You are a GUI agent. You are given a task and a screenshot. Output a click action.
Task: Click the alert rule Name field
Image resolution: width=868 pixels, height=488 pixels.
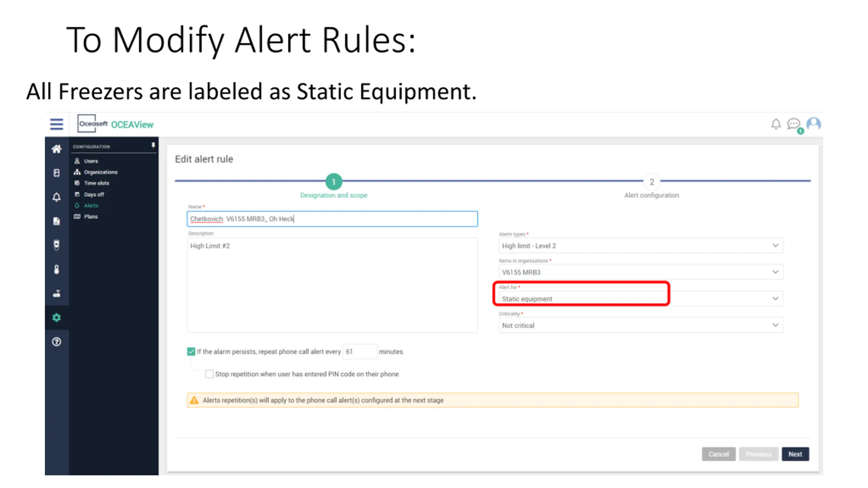pos(332,219)
